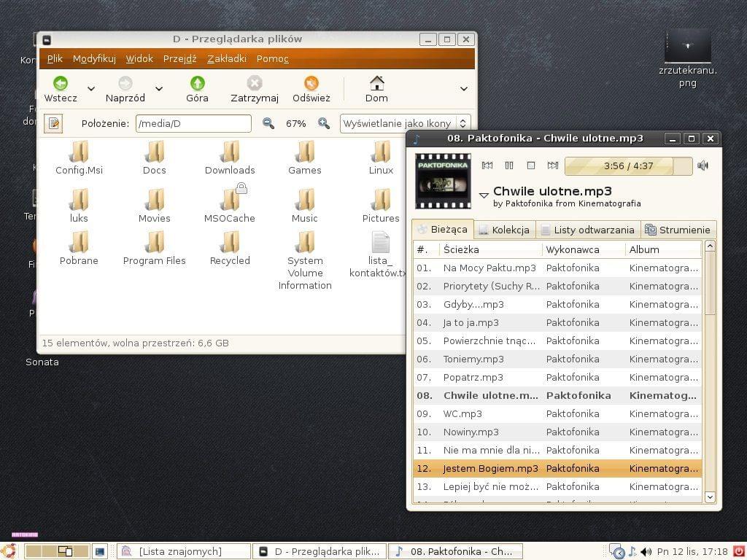Select the Downloads folder
The width and height of the screenshot is (747, 560).
(230, 158)
